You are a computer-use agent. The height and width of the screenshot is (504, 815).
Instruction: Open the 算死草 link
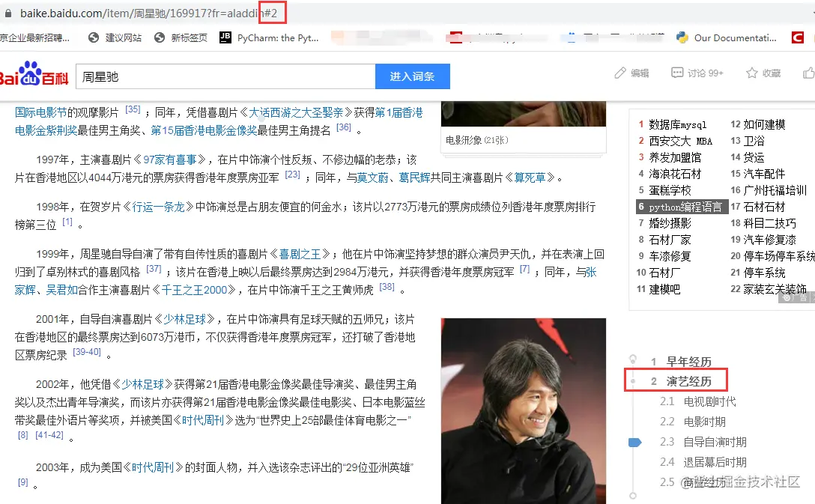tap(530, 177)
